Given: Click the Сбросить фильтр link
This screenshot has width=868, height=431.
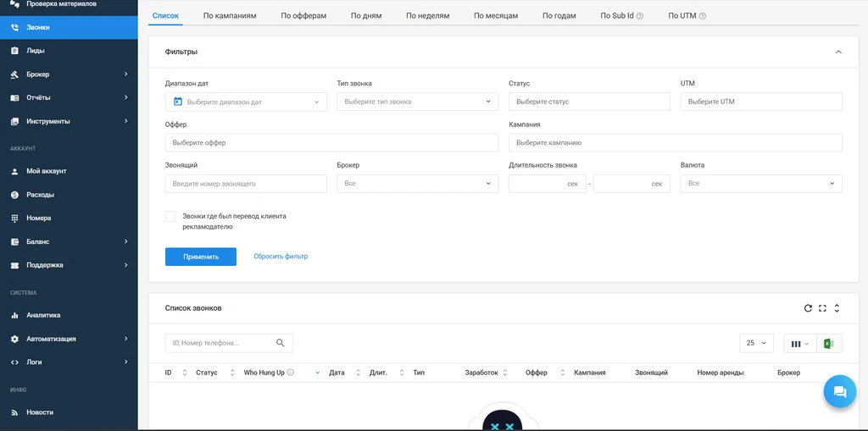Looking at the screenshot, I should (281, 257).
